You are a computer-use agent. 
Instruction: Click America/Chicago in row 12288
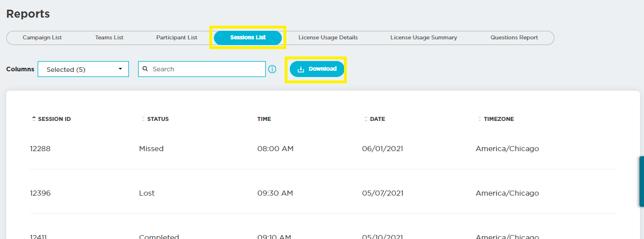point(507,149)
